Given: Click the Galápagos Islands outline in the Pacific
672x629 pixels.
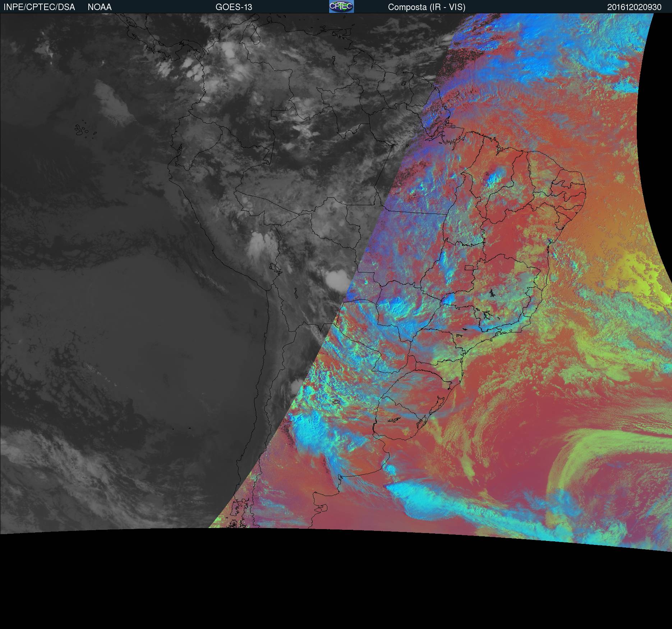Looking at the screenshot, I should [x=82, y=130].
